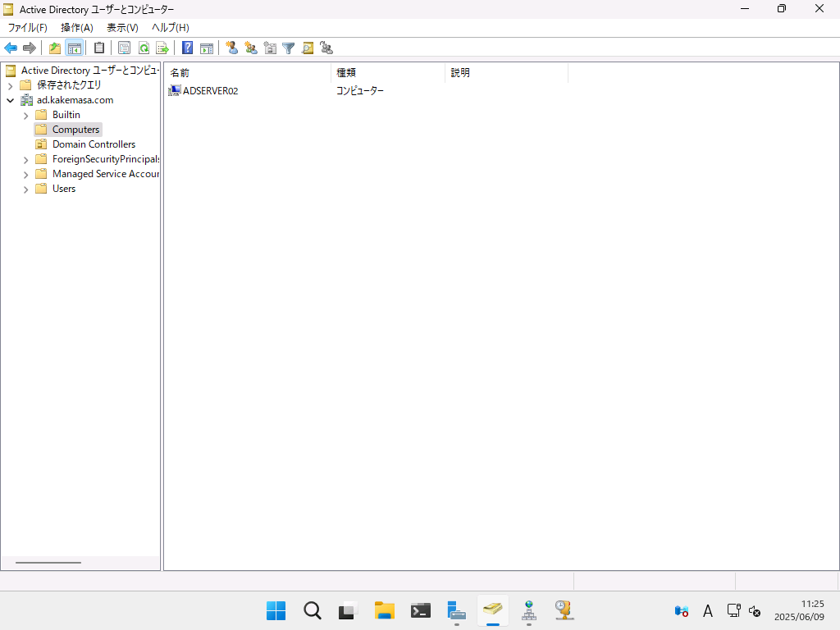Click the network status tray icon

click(x=733, y=610)
